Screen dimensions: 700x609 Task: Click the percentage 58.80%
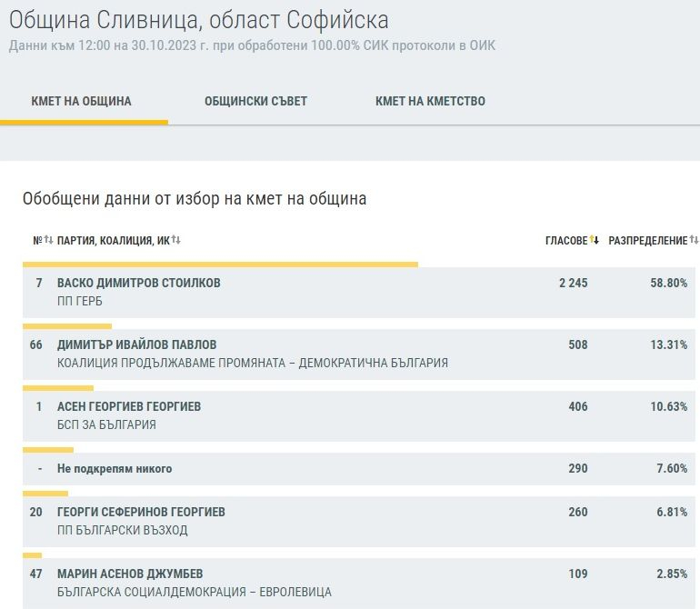[x=669, y=283]
